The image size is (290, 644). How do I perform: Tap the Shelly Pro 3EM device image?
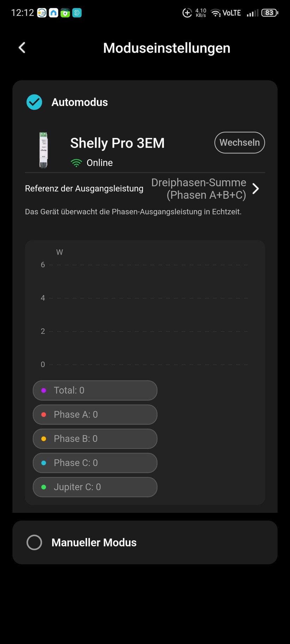[x=43, y=150]
